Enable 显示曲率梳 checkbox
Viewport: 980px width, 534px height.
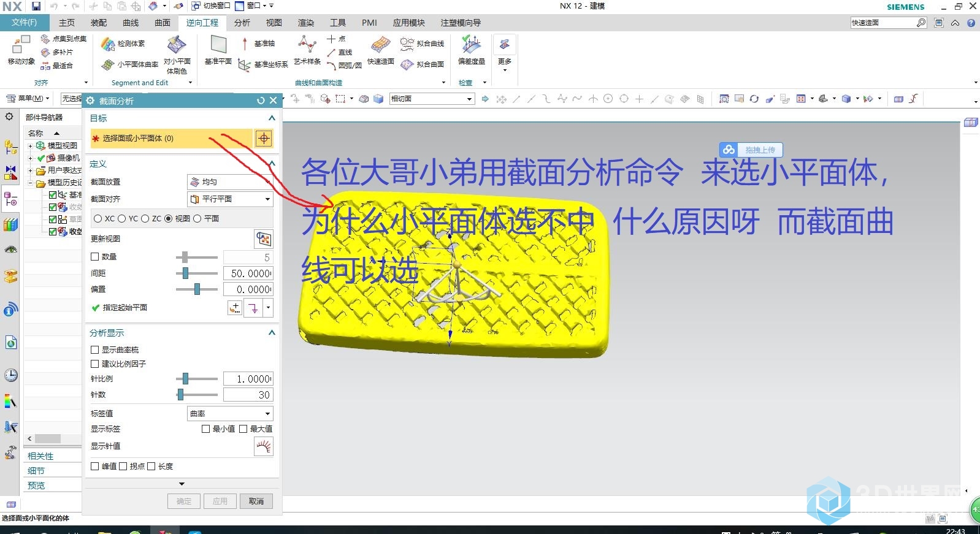point(94,349)
